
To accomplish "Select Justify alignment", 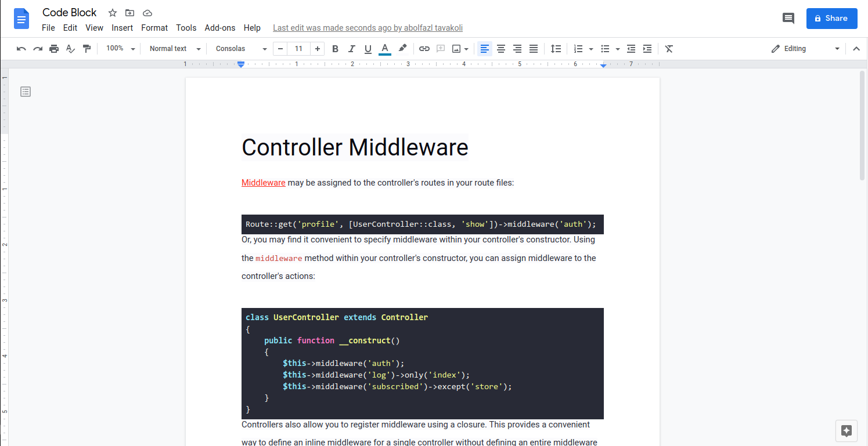I will pos(534,49).
